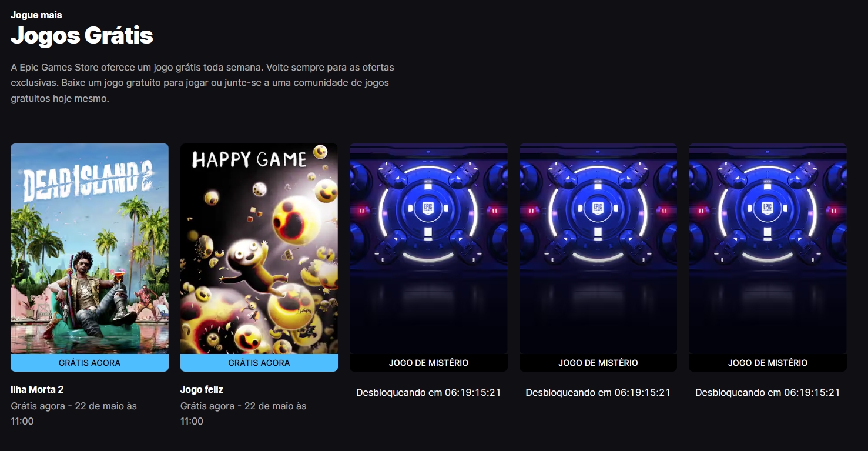Open the Ilha Morta 2 title link
The width and height of the screenshot is (868, 451).
point(37,389)
